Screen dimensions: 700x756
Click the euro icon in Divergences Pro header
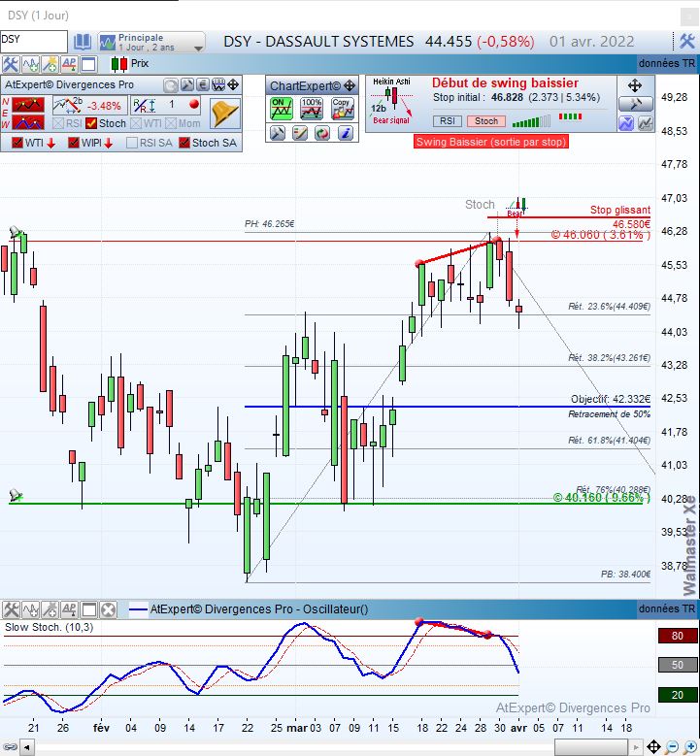[203, 85]
